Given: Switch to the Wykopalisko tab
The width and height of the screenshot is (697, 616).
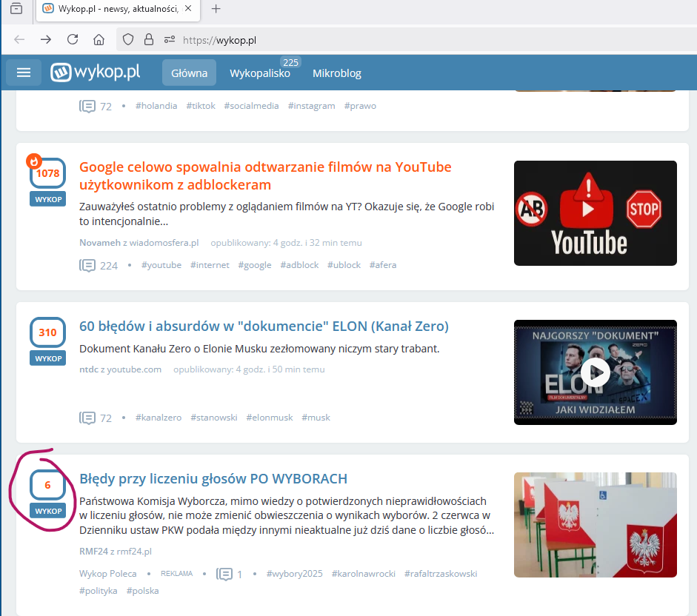Looking at the screenshot, I should tap(259, 73).
